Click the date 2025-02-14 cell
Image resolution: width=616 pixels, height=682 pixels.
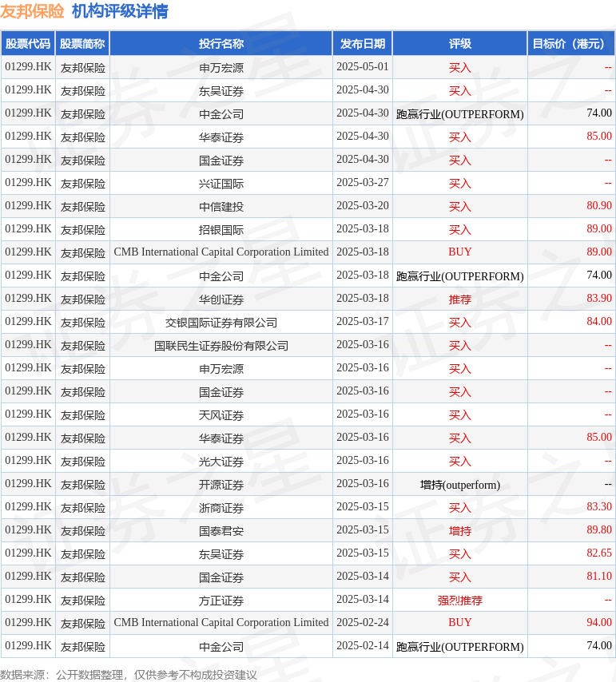tap(363, 645)
